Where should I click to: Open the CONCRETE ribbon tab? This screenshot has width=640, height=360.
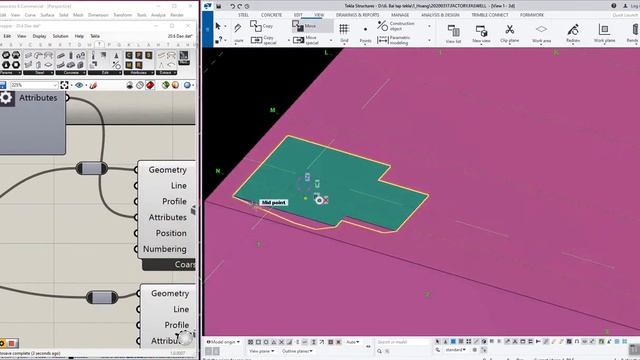tap(271, 15)
